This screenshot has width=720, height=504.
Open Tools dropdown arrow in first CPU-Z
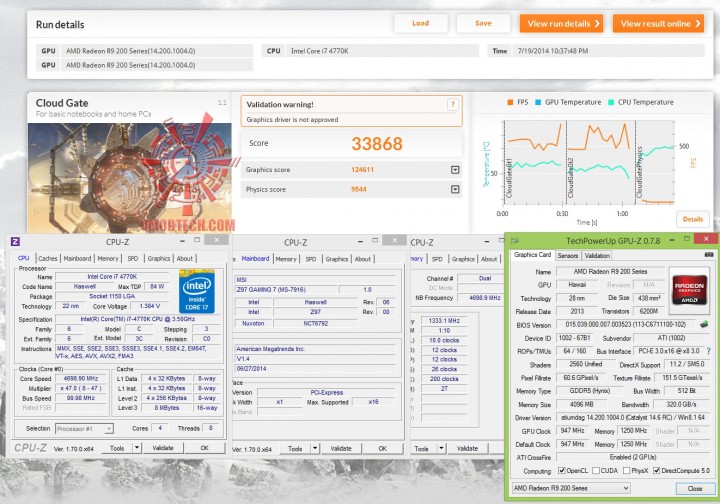click(137, 448)
